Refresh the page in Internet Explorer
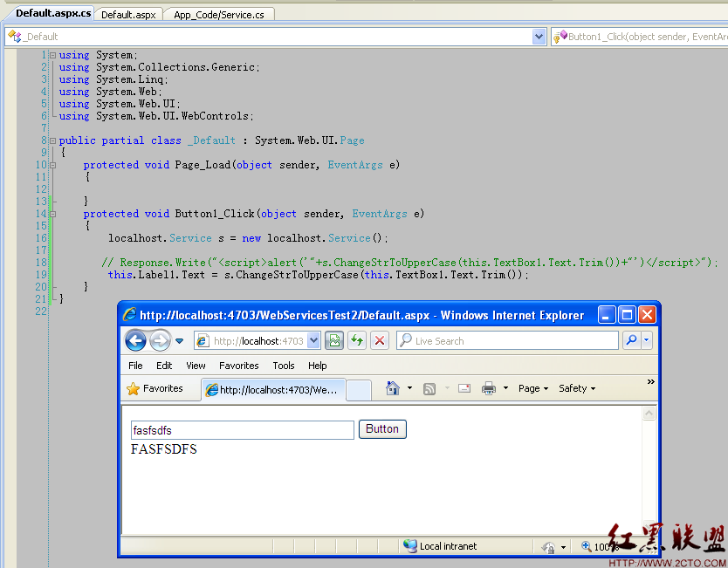 click(357, 341)
